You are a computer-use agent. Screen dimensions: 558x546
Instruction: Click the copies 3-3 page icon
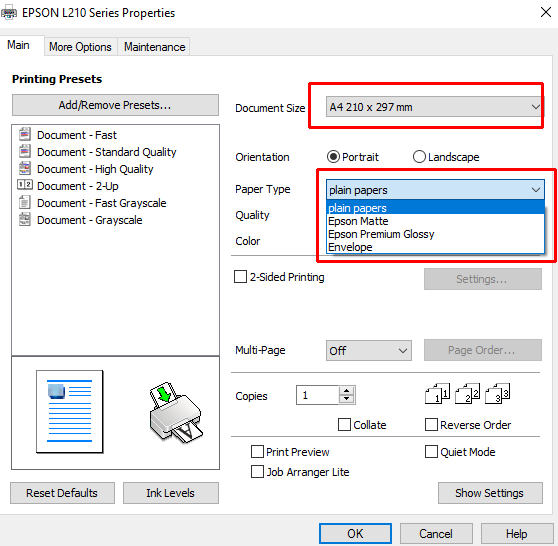coord(498,394)
